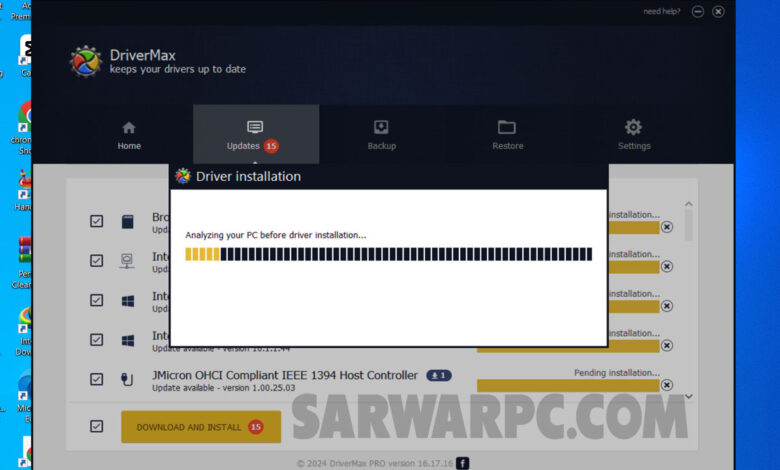Click the Chrome shortcut on the desktop
The width and height of the screenshot is (780, 470).
(x=23, y=128)
